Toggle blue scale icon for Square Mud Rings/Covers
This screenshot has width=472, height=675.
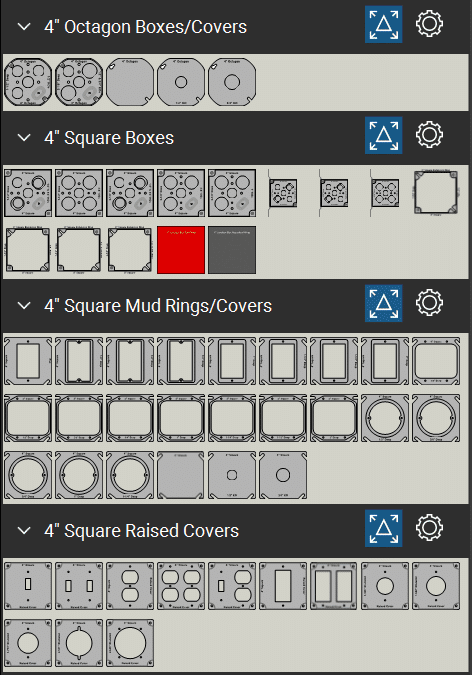point(383,303)
